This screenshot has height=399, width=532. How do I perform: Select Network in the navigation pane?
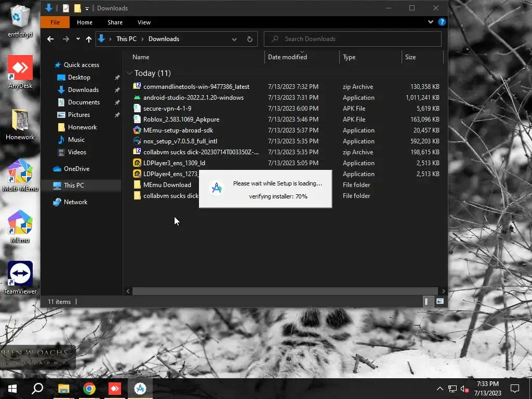click(75, 202)
